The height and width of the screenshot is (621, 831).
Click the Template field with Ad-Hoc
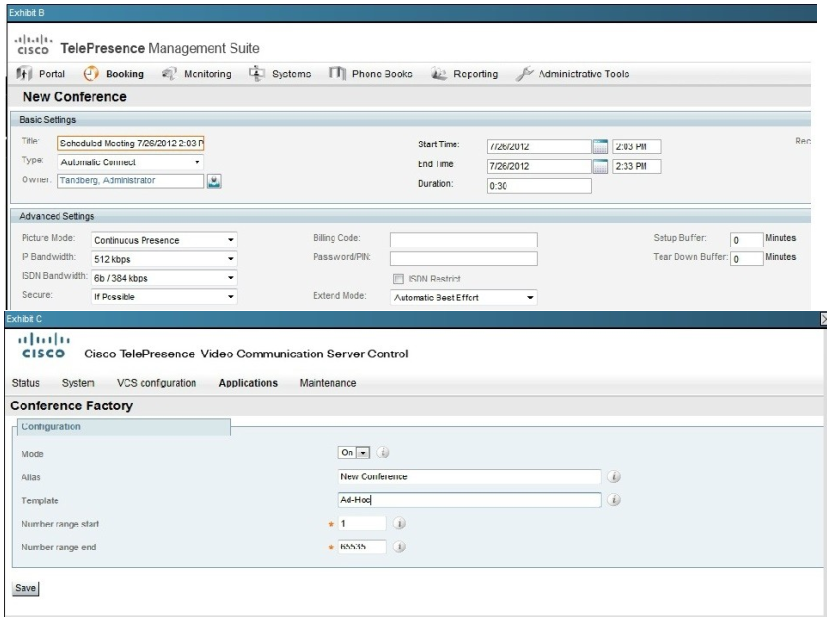point(470,500)
